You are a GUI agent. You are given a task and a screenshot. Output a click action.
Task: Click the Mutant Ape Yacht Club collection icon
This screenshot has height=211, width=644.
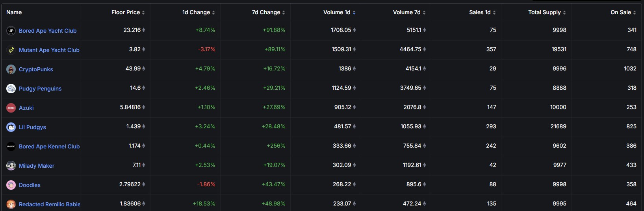click(x=11, y=50)
